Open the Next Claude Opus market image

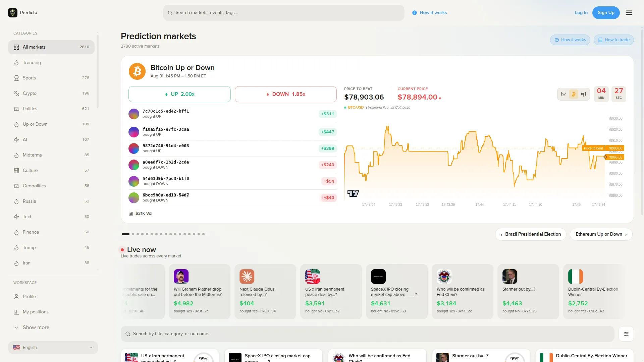coord(247,277)
